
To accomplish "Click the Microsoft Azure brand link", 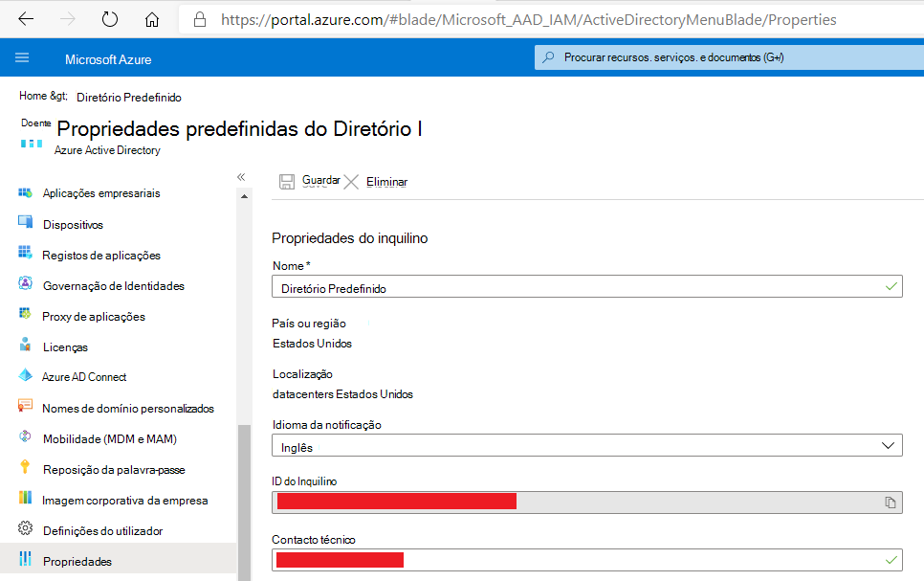I will click(108, 59).
